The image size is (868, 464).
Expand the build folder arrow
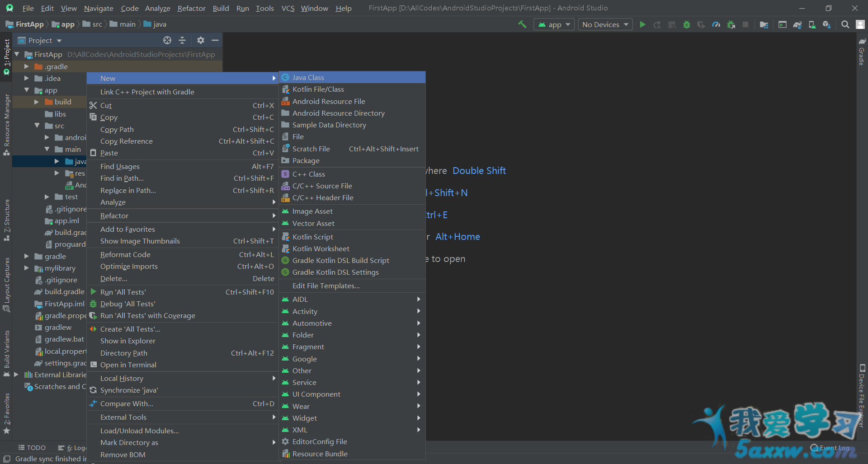37,102
